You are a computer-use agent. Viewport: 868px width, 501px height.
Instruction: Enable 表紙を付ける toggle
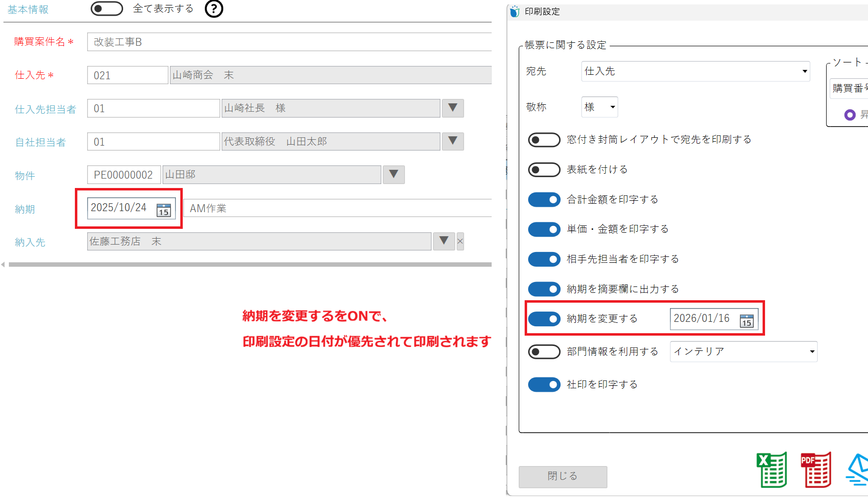(x=544, y=170)
